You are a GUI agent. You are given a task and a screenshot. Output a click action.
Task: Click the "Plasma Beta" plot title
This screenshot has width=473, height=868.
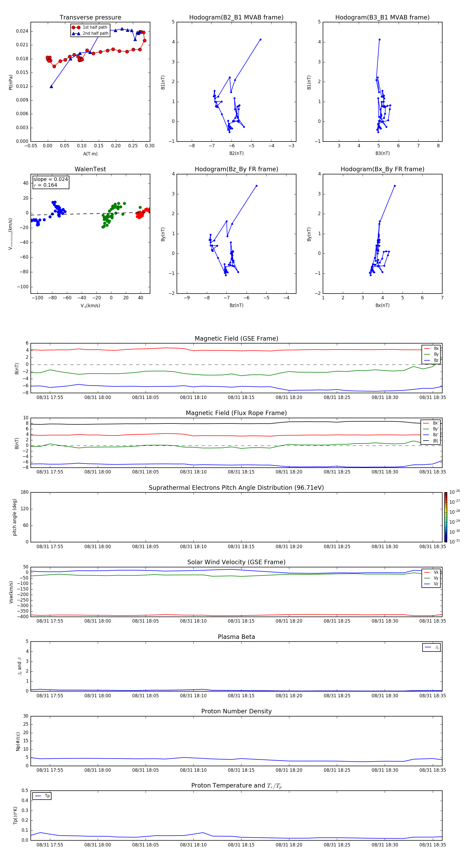pos(236,637)
